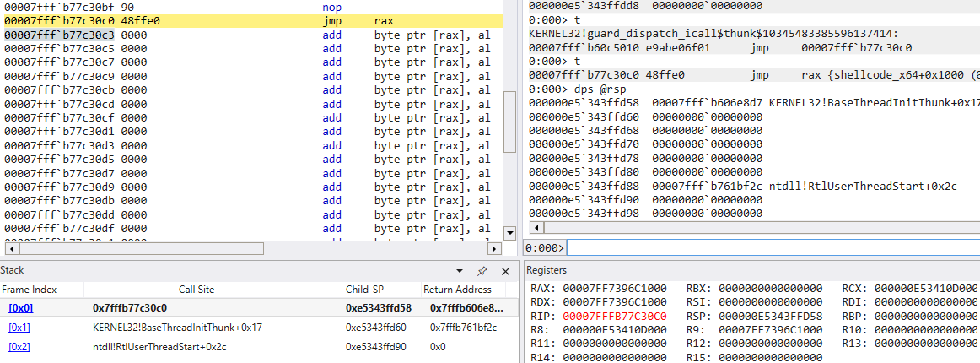The image size is (980, 363).
Task: Click the disassembly row at 00007fff`b77c30df
Action: (252, 228)
